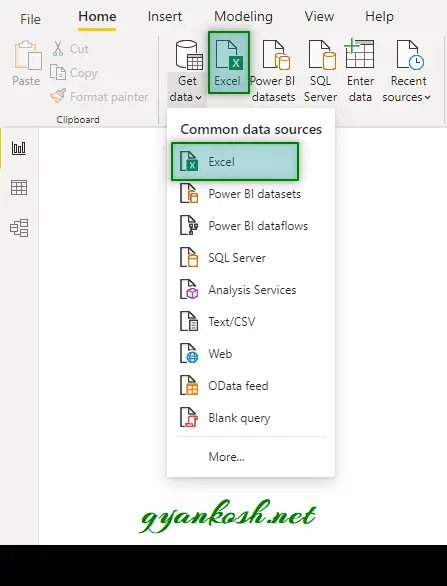Click the Cut scissors icon
Image resolution: width=447 pixels, height=586 pixels.
coord(58,49)
